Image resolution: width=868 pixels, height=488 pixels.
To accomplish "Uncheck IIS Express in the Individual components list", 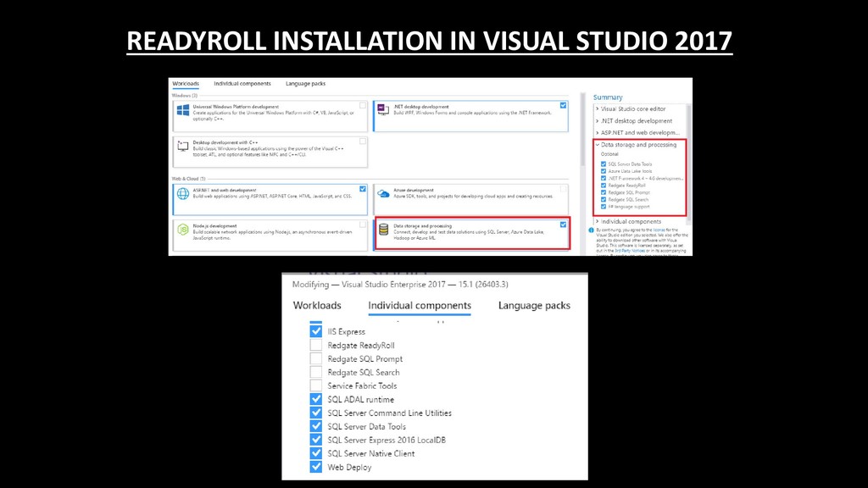I will pyautogui.click(x=315, y=331).
